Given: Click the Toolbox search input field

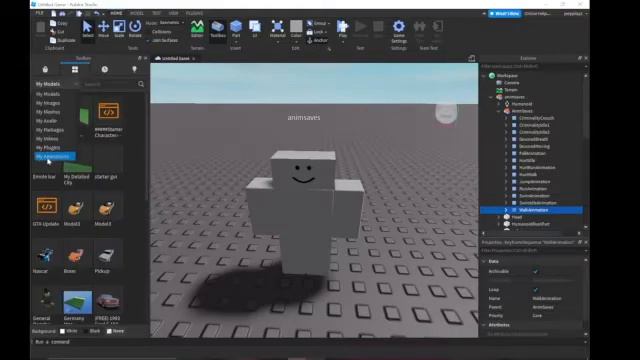Looking at the screenshot, I should coord(109,84).
